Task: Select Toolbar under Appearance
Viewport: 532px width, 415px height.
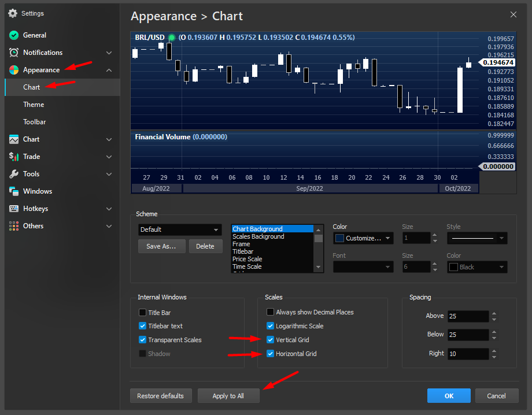Action: click(35, 122)
